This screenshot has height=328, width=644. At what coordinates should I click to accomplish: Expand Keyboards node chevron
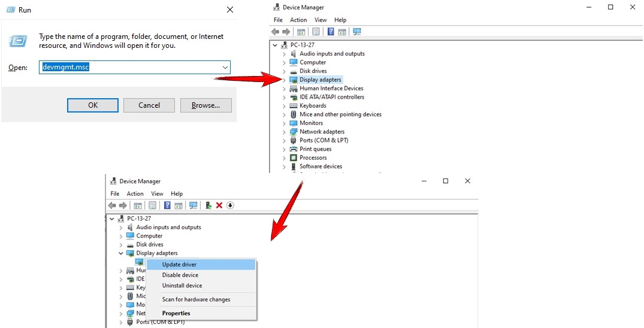coord(284,105)
